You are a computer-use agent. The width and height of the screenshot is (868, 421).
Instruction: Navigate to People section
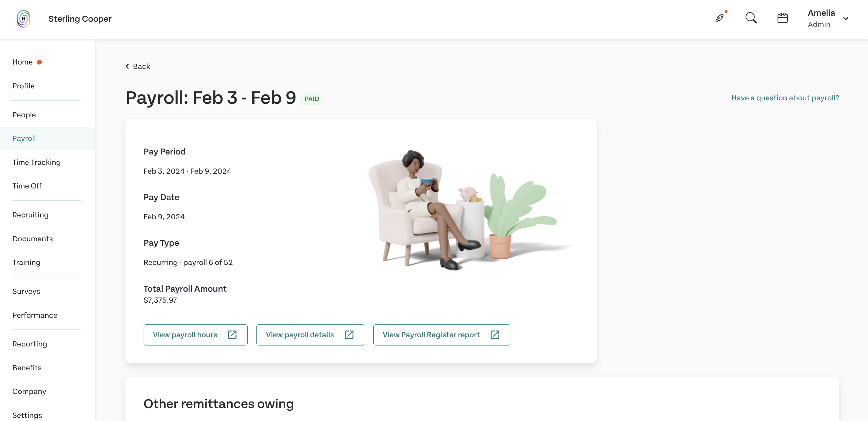tap(24, 115)
